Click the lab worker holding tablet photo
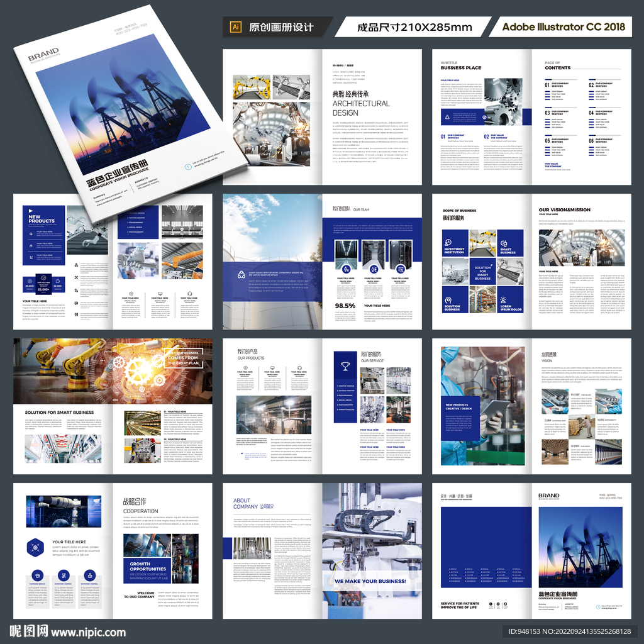The image size is (644, 644). [x=482, y=406]
